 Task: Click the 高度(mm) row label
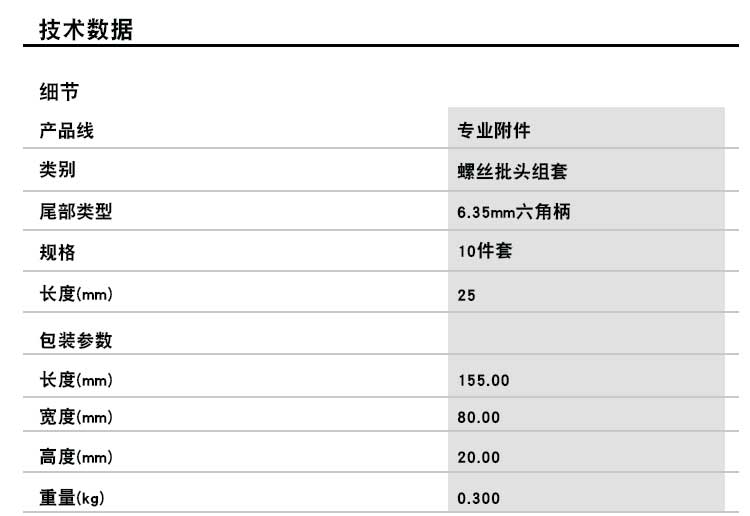point(76,457)
